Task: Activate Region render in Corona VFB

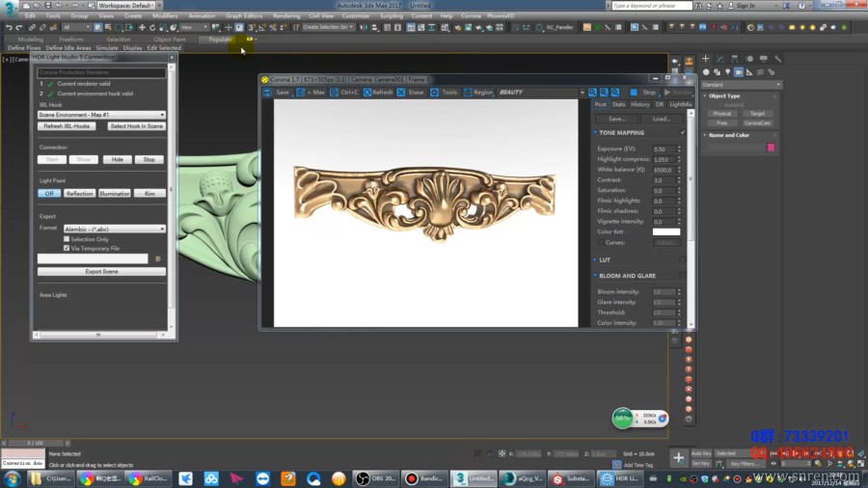Action: tap(477, 93)
